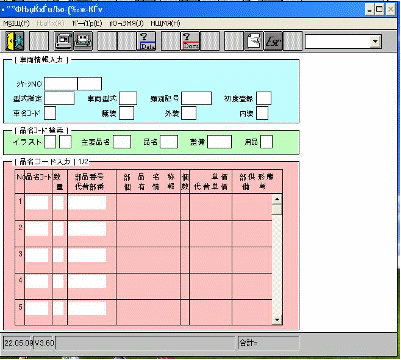The image size is (401, 360).
Task: Click the 品名コード field in row 1
Action: pos(37,203)
